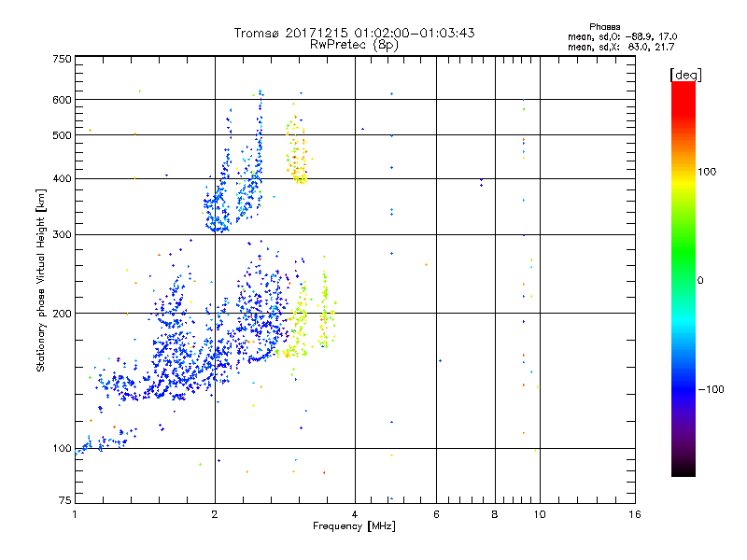This screenshot has height=560, width=747.
Task: Click the y-axis label '750'
Action: 63,59
